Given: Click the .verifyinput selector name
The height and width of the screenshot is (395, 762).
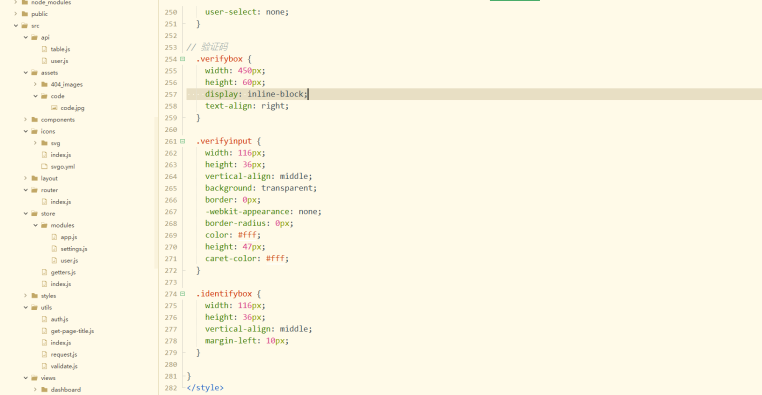Looking at the screenshot, I should pyautogui.click(x=224, y=141).
